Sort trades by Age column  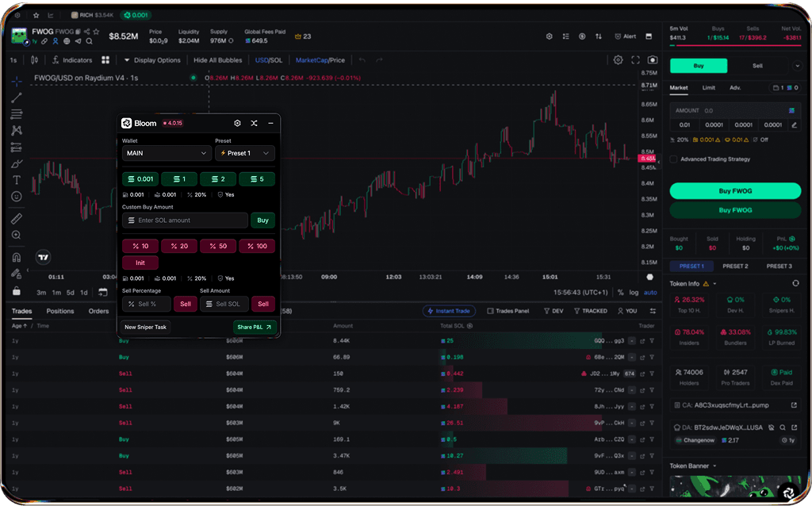pyautogui.click(x=20, y=326)
